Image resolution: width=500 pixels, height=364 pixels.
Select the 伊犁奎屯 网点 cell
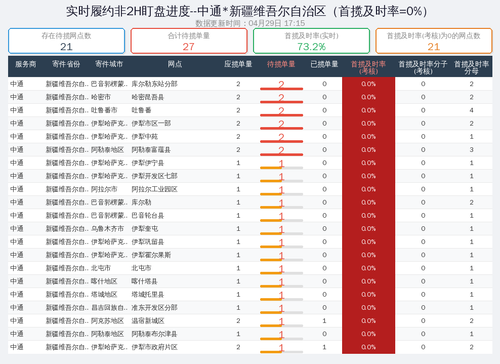coord(144,229)
